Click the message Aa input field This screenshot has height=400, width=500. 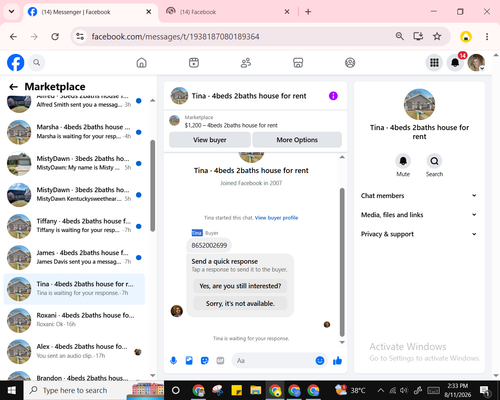[273, 360]
